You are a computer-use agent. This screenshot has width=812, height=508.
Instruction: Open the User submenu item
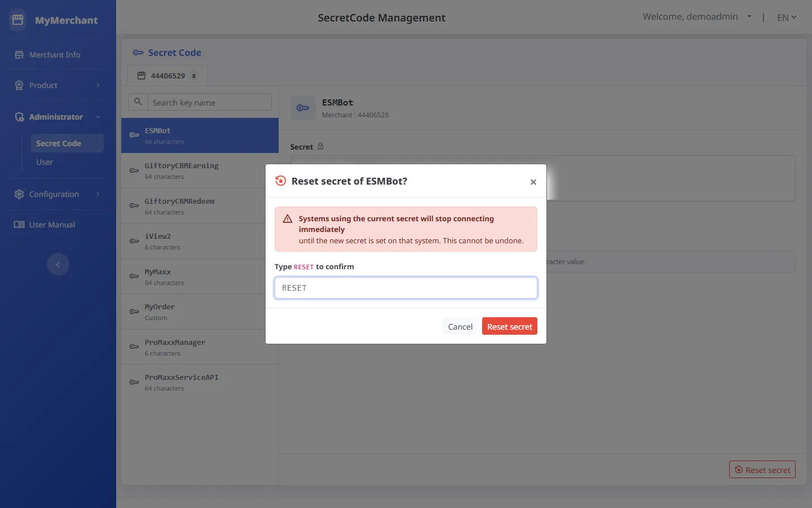(45, 162)
